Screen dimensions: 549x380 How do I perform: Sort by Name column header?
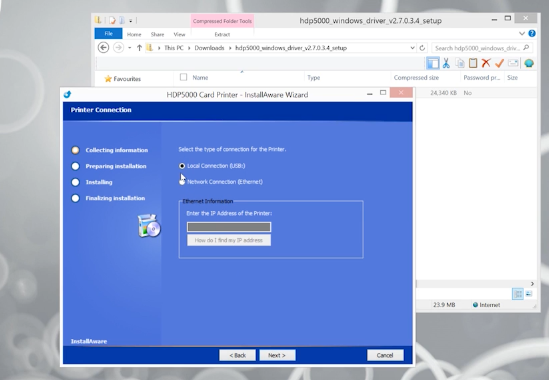tap(200, 78)
